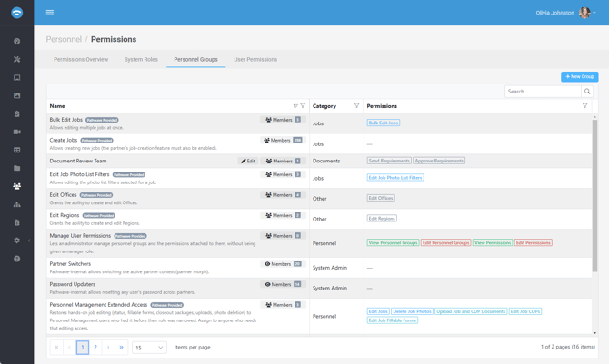The width and height of the screenshot is (609, 364).
Task: Switch to the User Permissions tab
Action: point(255,59)
